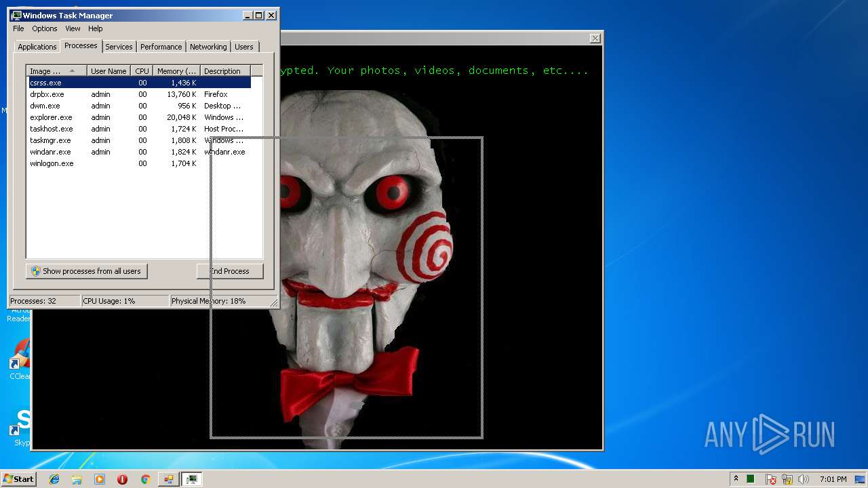The width and height of the screenshot is (868, 488).
Task: Sort by User Name column header
Action: [108, 71]
